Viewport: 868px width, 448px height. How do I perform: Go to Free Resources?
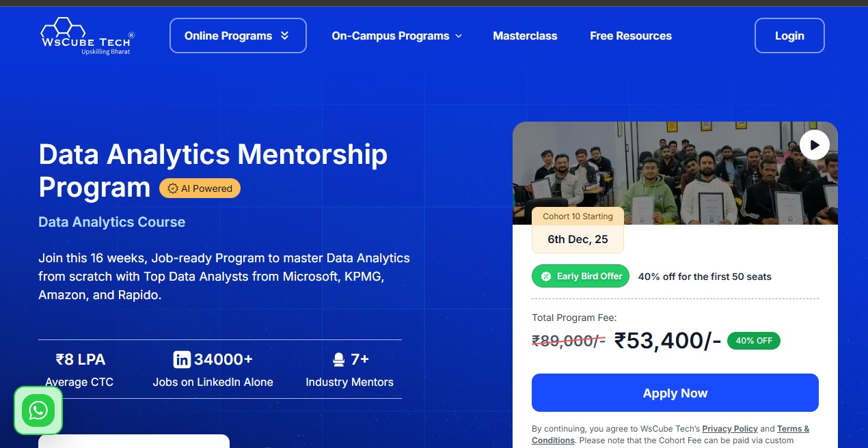(x=631, y=36)
